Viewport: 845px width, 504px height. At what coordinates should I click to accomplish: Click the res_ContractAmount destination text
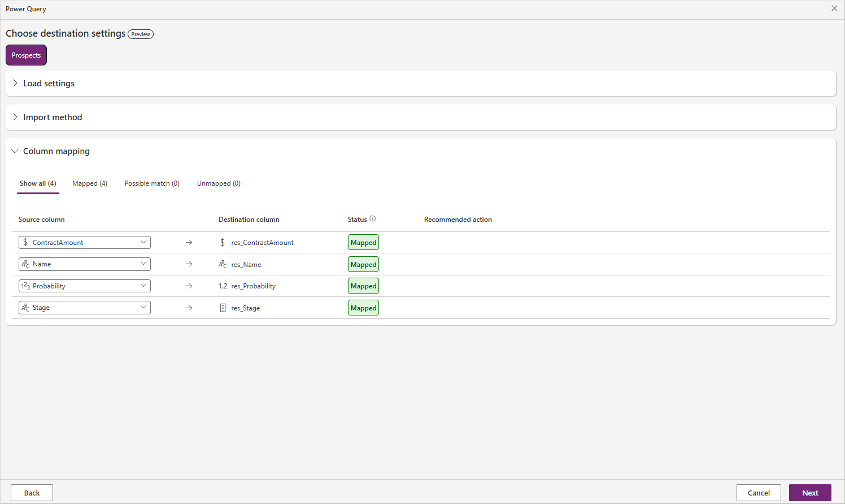(x=262, y=243)
